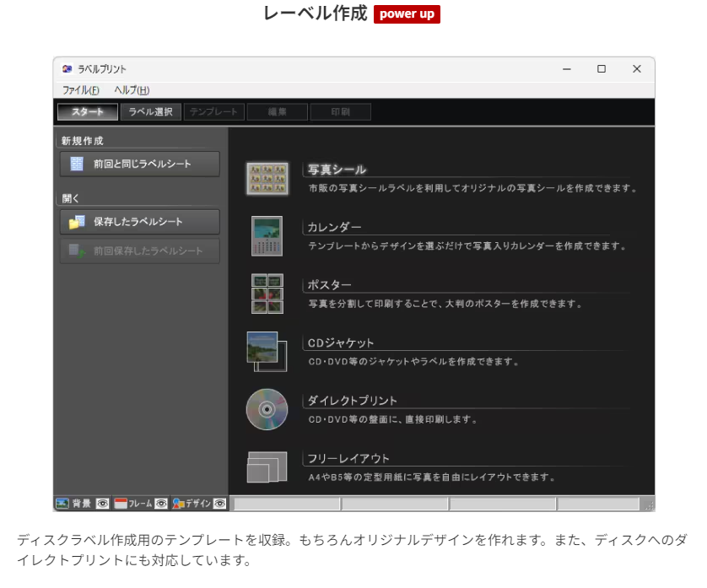Hide design layer via デザイン eye icon
Image resolution: width=707 pixels, height=588 pixels.
tap(219, 504)
